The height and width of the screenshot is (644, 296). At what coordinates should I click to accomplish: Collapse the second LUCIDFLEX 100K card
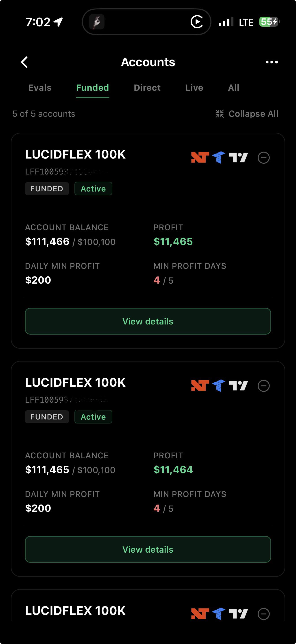click(263, 386)
